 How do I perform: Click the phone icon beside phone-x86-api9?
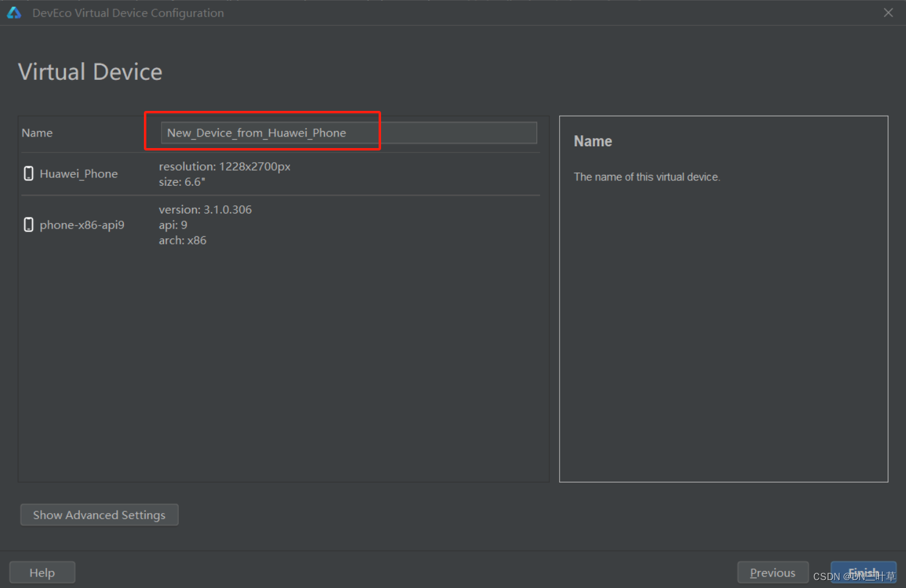click(29, 225)
